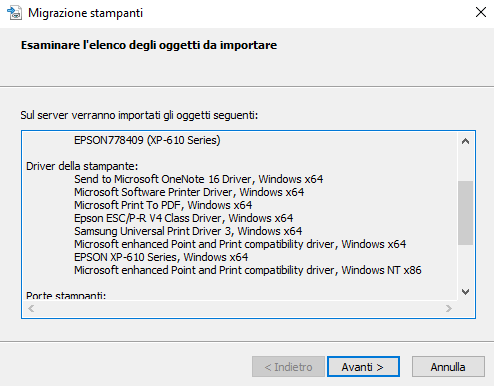Click the Migrazione stampanti title icon
This screenshot has height=386, width=494.
tap(14, 13)
